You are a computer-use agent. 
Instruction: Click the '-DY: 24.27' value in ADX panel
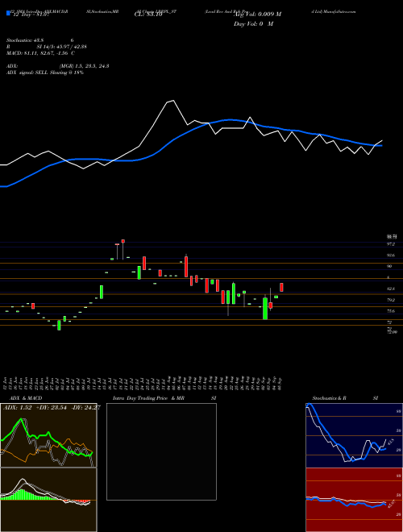coord(85,408)
